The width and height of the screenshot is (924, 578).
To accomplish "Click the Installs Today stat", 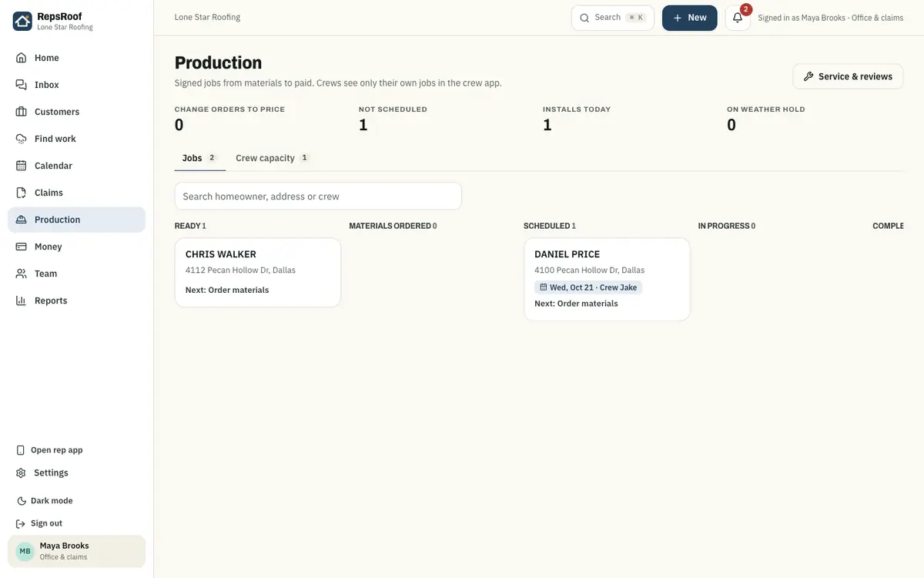I will click(577, 119).
